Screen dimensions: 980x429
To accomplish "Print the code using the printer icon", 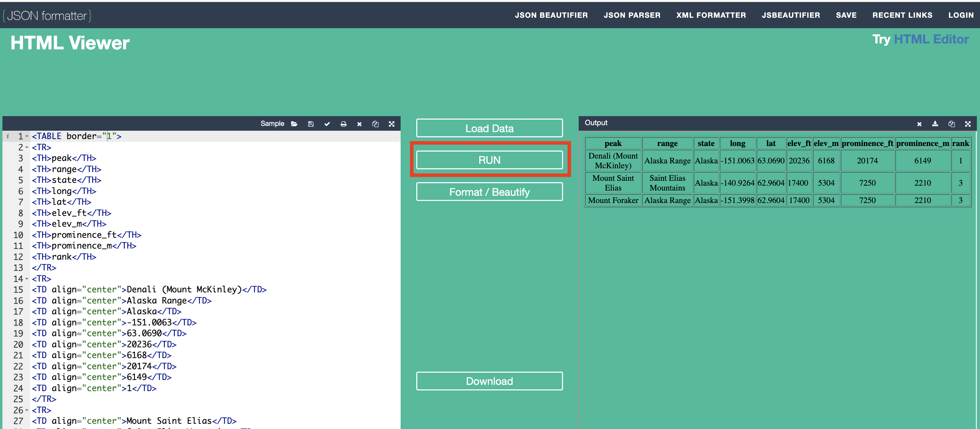I will (343, 124).
